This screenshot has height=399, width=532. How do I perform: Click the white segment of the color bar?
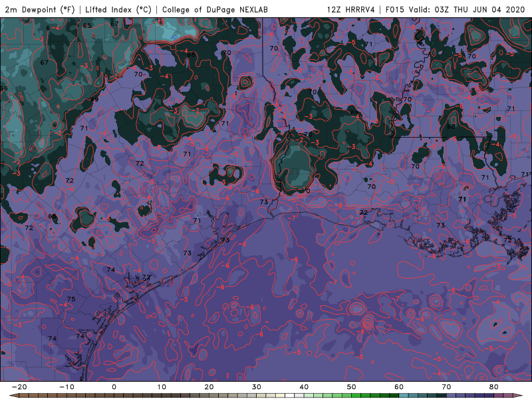(290, 396)
